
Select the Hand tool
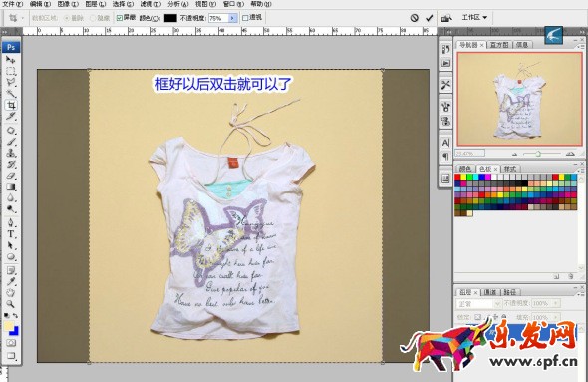[11, 292]
